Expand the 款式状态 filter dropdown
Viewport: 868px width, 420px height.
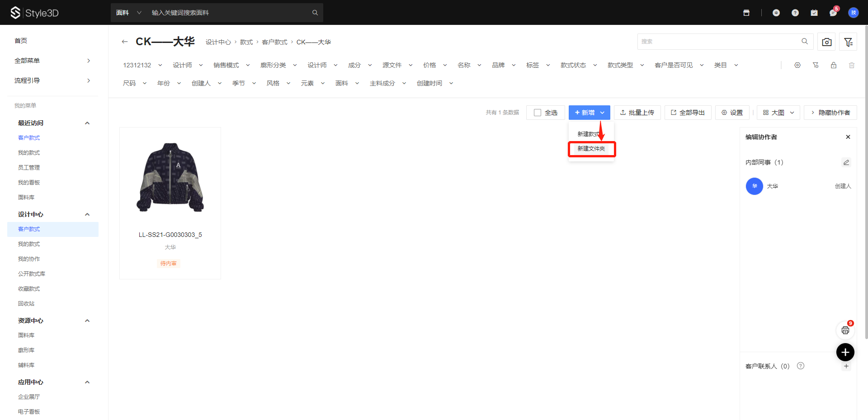pos(579,65)
